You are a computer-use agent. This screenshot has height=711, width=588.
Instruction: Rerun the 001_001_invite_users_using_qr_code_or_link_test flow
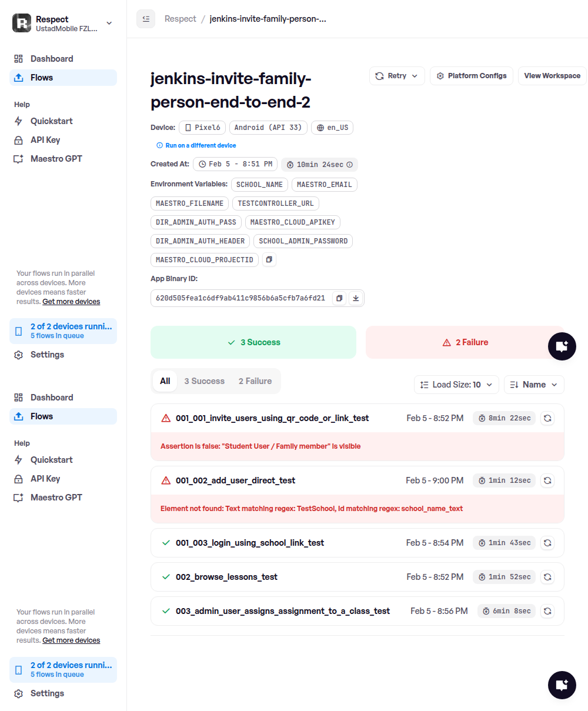click(x=547, y=418)
